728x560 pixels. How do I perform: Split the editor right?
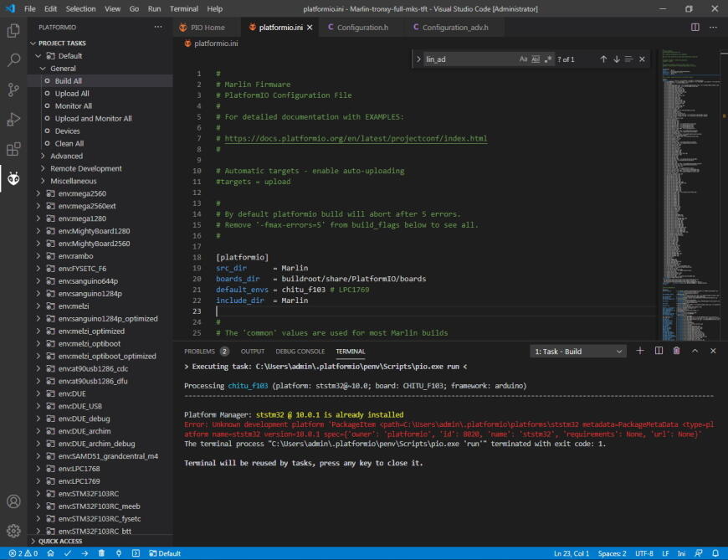click(x=695, y=27)
